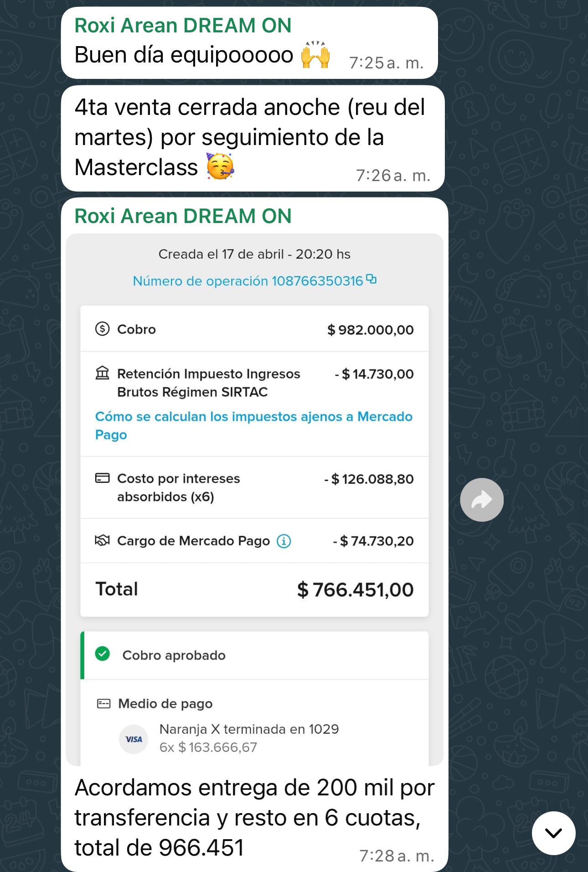The width and height of the screenshot is (588, 872).
Task: Click the card icon next to Medio de pago
Action: point(103,703)
